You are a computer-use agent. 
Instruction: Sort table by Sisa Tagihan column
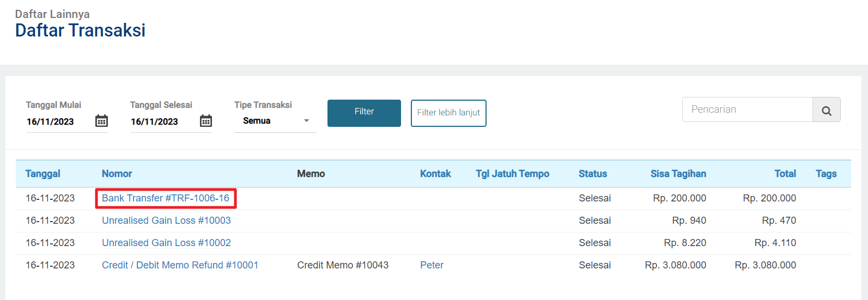click(678, 174)
